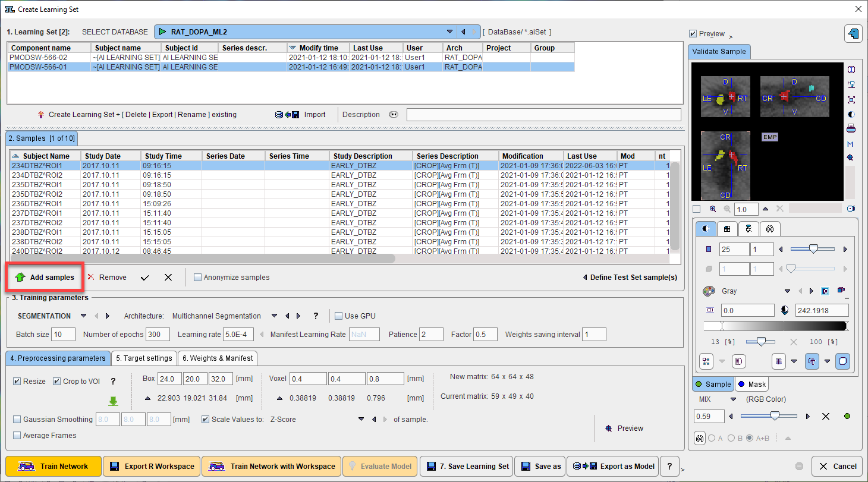Open the SEGMENTATION type dropdown
Screen dimensions: 868x482
click(83, 316)
